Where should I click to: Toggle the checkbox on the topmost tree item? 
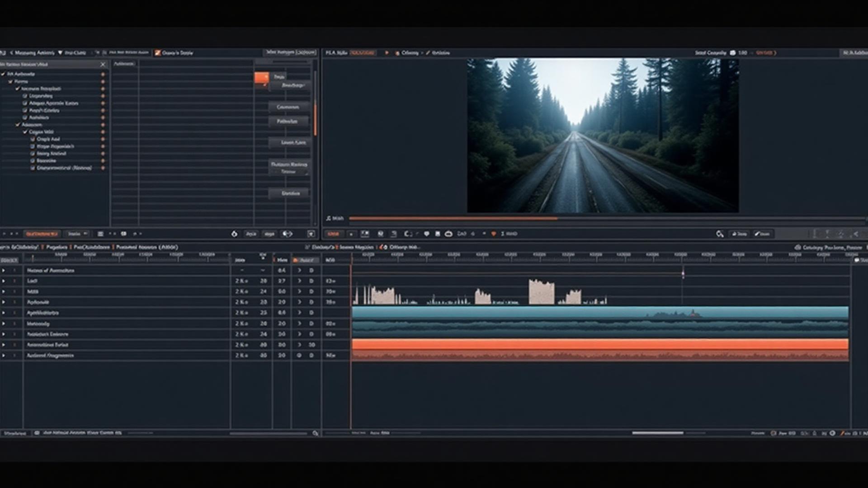tap(4, 74)
